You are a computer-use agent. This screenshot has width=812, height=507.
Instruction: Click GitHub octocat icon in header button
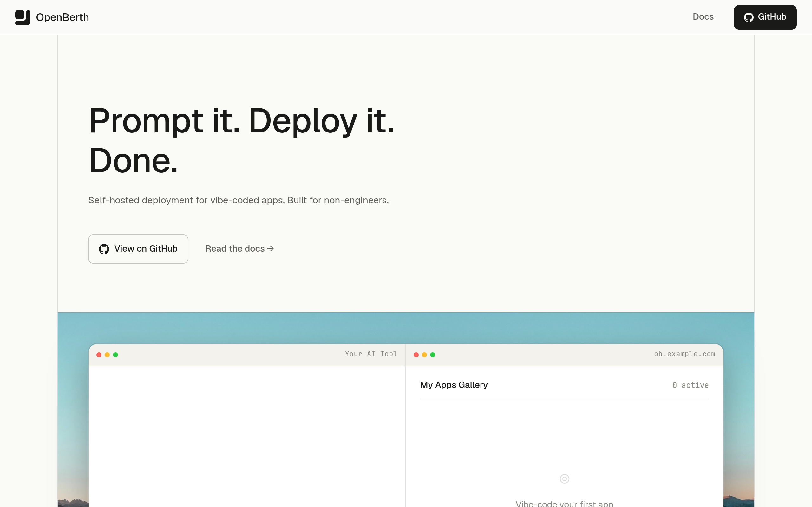[749, 17]
